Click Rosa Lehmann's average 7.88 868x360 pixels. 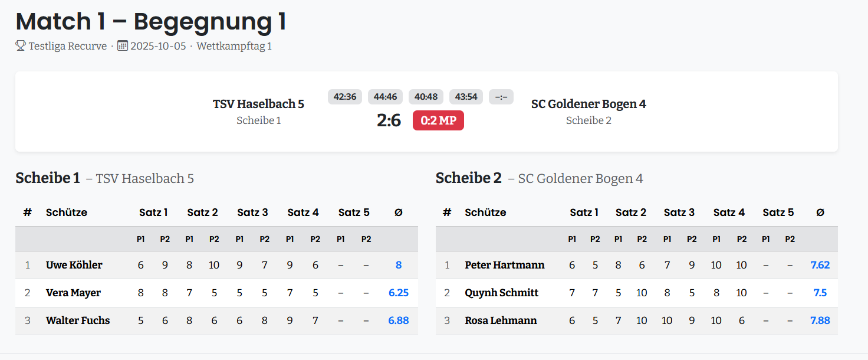(820, 320)
